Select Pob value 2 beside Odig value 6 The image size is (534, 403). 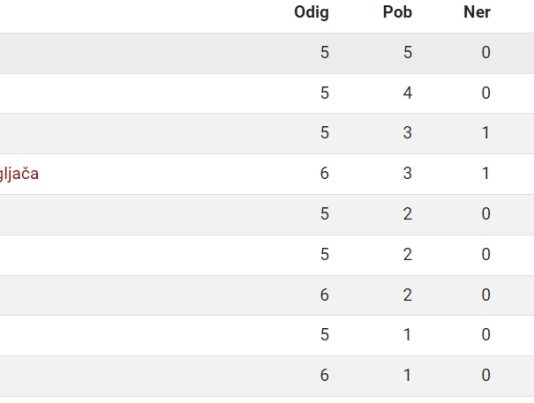coord(408,295)
